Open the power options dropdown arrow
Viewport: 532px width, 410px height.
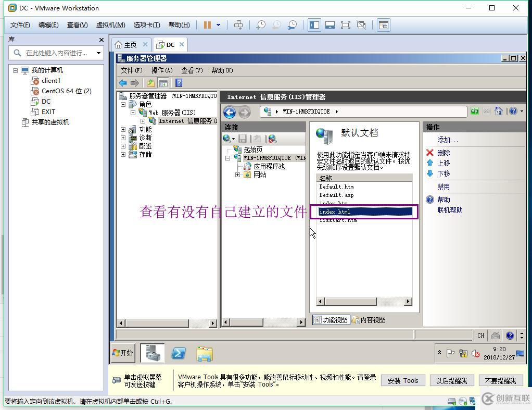click(x=218, y=25)
